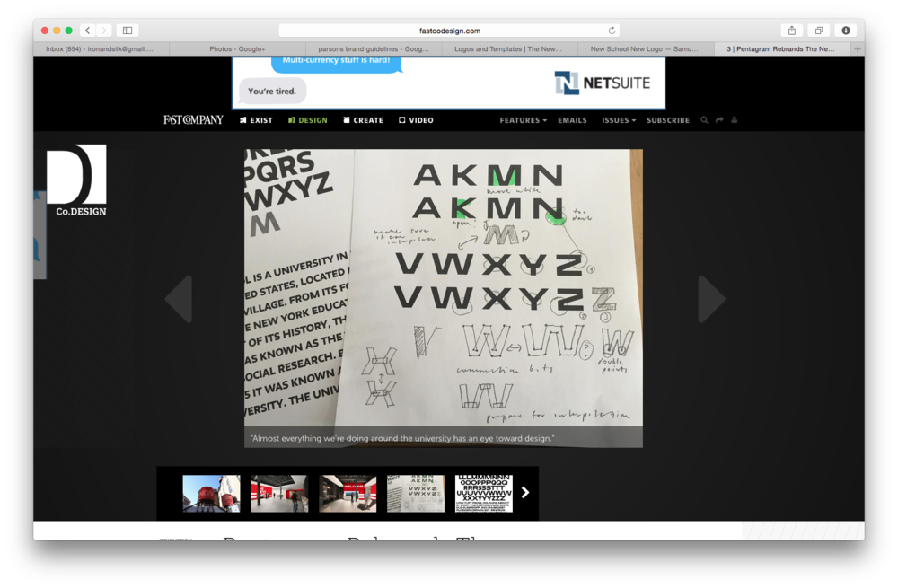
Task: Click the search magnifier icon in site navigation
Action: (704, 120)
